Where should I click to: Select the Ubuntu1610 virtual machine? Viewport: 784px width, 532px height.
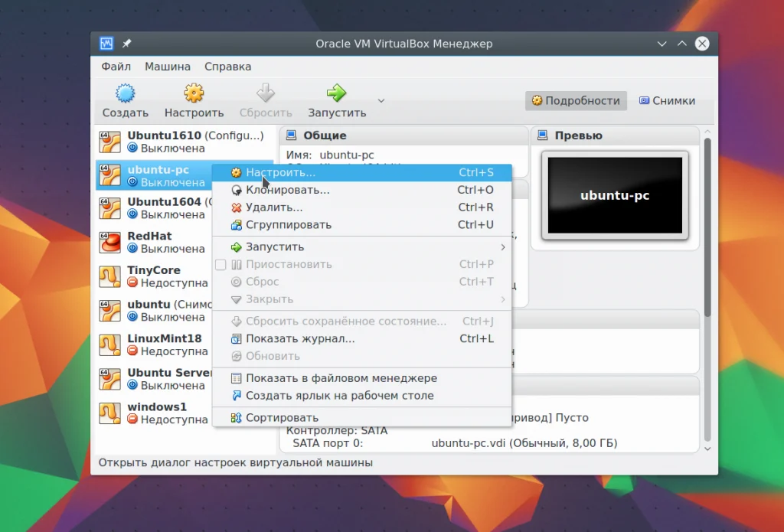click(x=185, y=142)
